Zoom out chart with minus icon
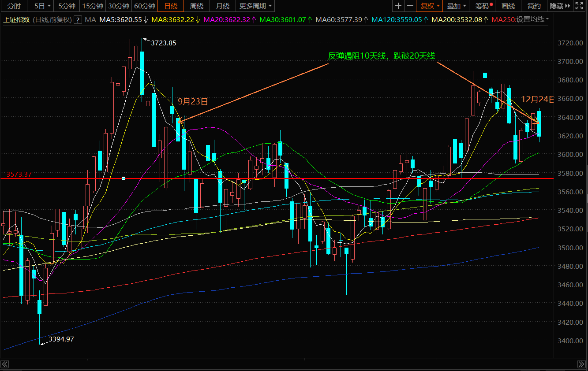588x371 pixels. click(x=410, y=6)
